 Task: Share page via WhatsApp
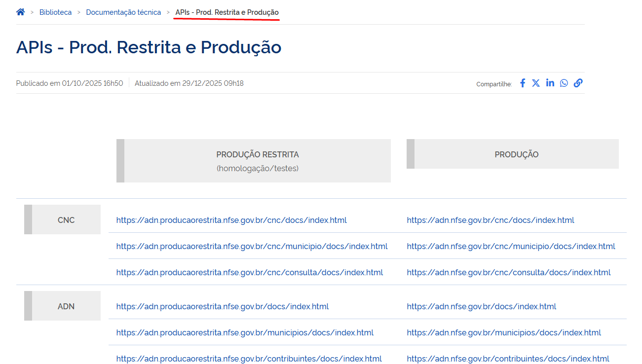coord(564,83)
